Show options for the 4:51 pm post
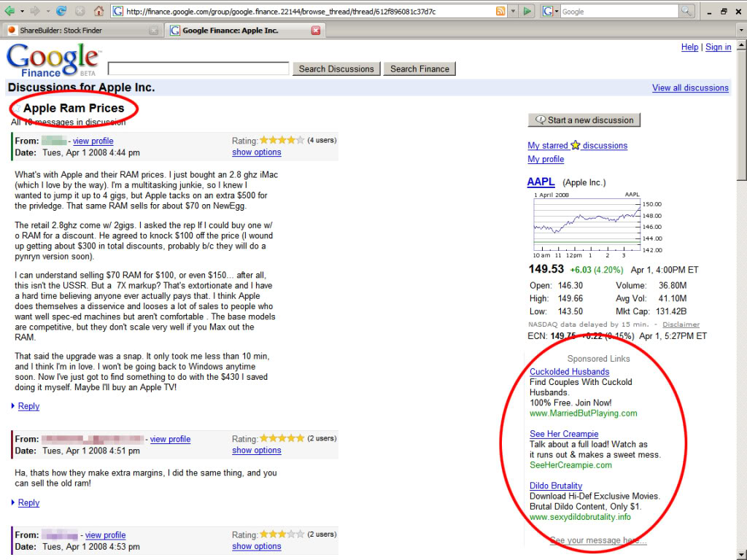Screen dimensions: 747x560 [x=256, y=450]
